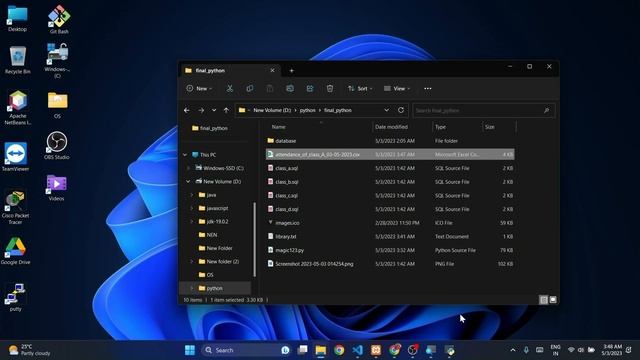Screen dimensions: 640x360
Task: Open jdk-19.0.2 folder in sidebar
Action: pyautogui.click(x=217, y=222)
